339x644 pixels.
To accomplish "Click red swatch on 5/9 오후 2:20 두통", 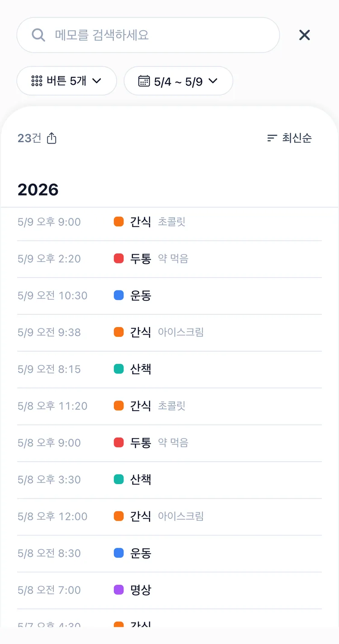I will coord(119,258).
